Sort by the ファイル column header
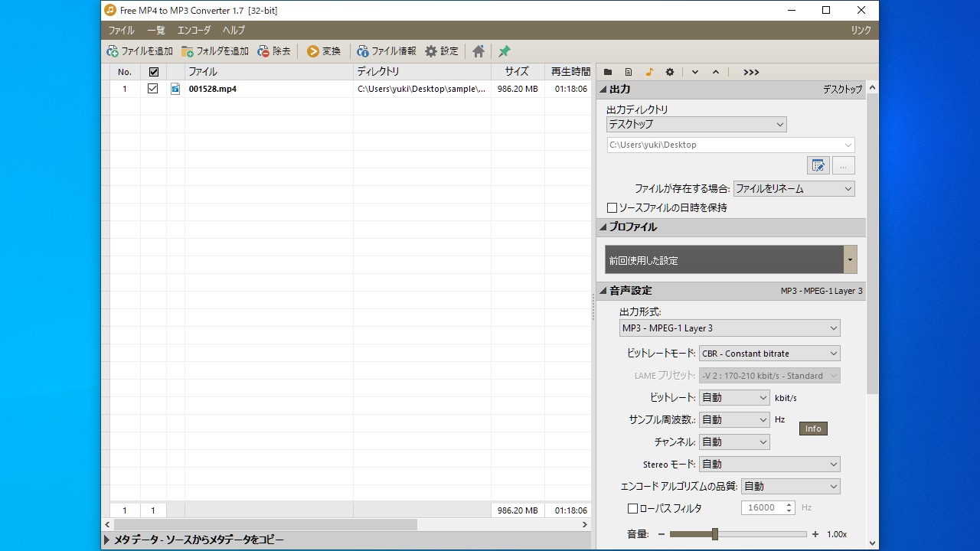Viewport: 980px width, 551px height. coord(269,72)
